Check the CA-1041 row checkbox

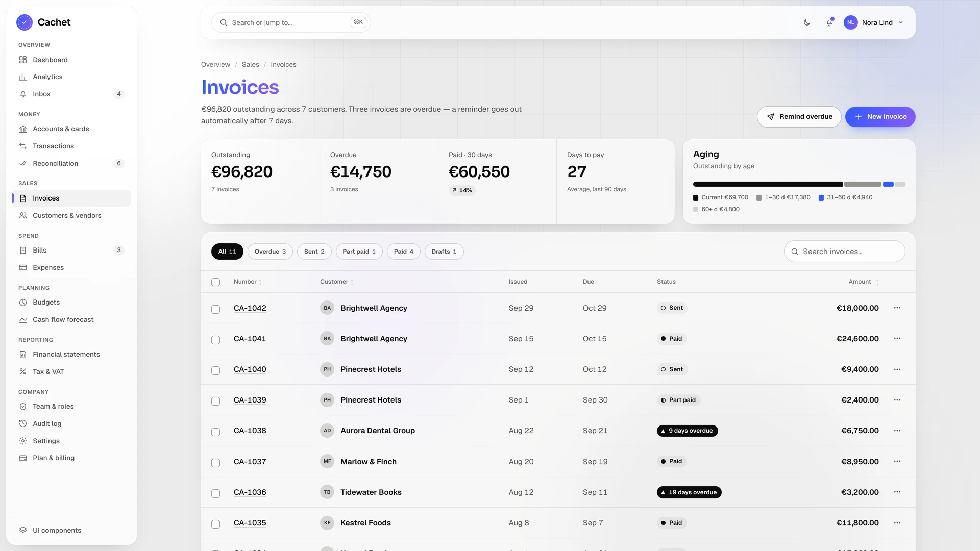[216, 340]
